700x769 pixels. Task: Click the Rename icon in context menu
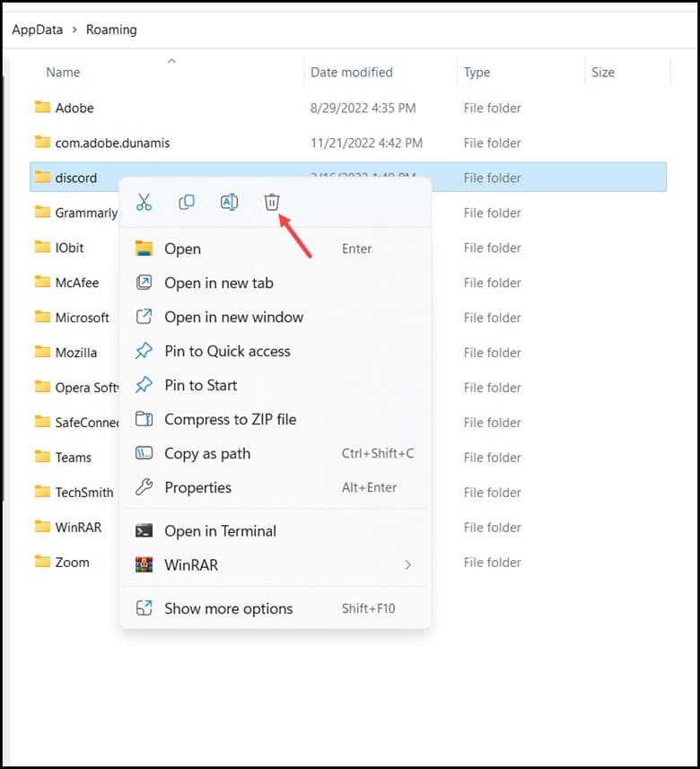point(229,203)
